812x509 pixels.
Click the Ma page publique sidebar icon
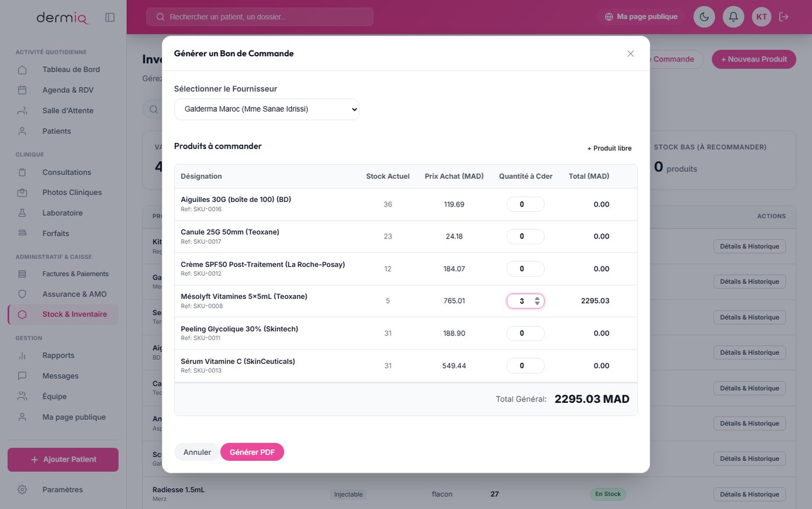point(22,417)
